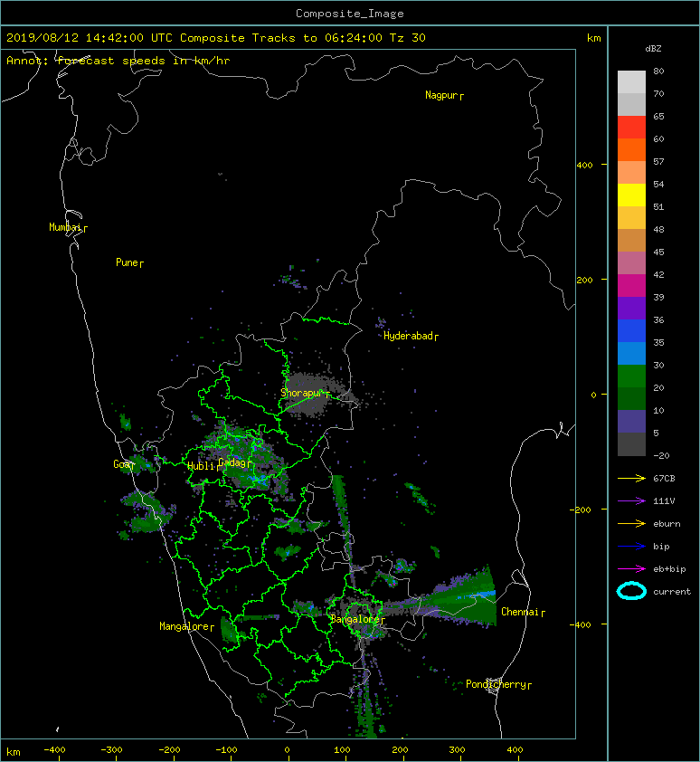Click the eb+bip magenta arrow icon

[631, 568]
